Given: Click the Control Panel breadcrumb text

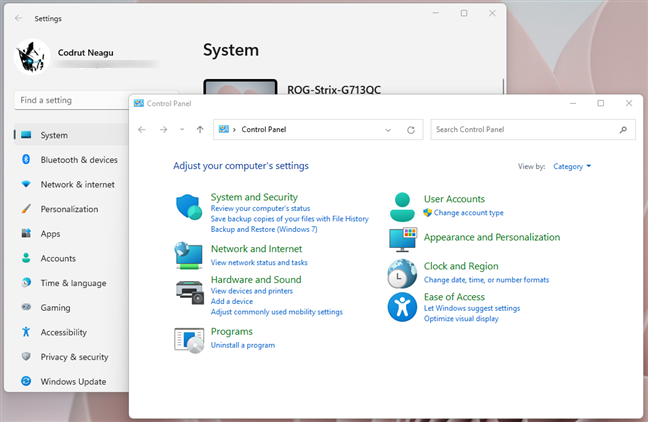Looking at the screenshot, I should click(264, 129).
